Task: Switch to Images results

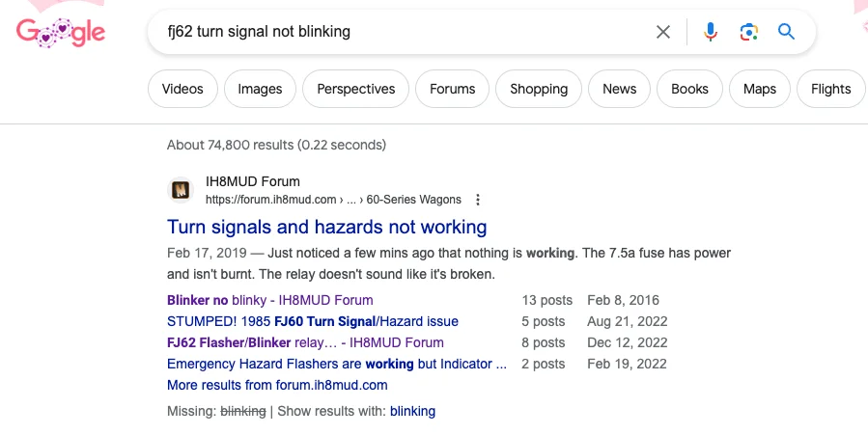Action: (260, 89)
